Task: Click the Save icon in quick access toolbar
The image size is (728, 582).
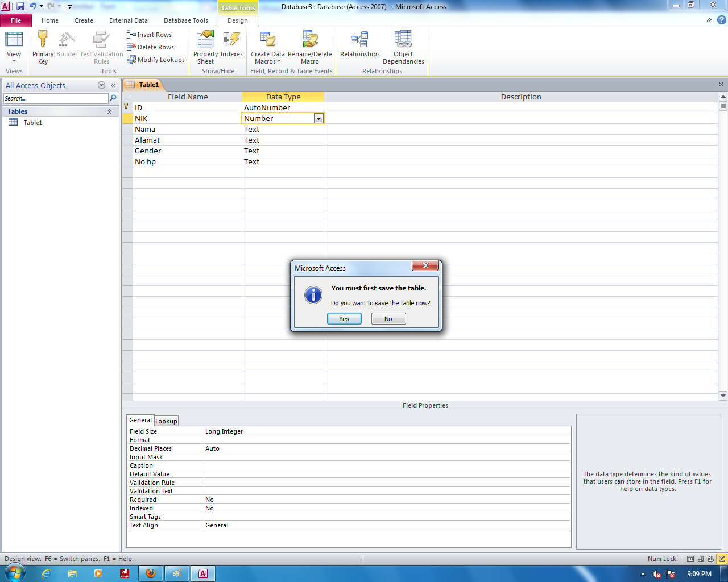Action: [x=20, y=6]
